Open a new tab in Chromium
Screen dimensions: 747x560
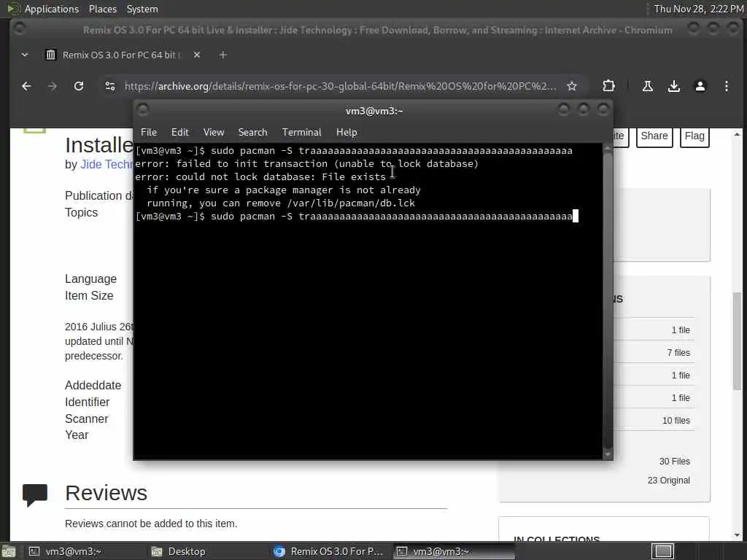pyautogui.click(x=223, y=55)
